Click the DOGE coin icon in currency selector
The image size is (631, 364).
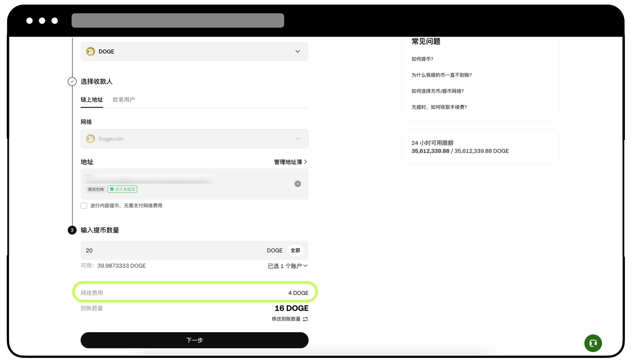[90, 51]
